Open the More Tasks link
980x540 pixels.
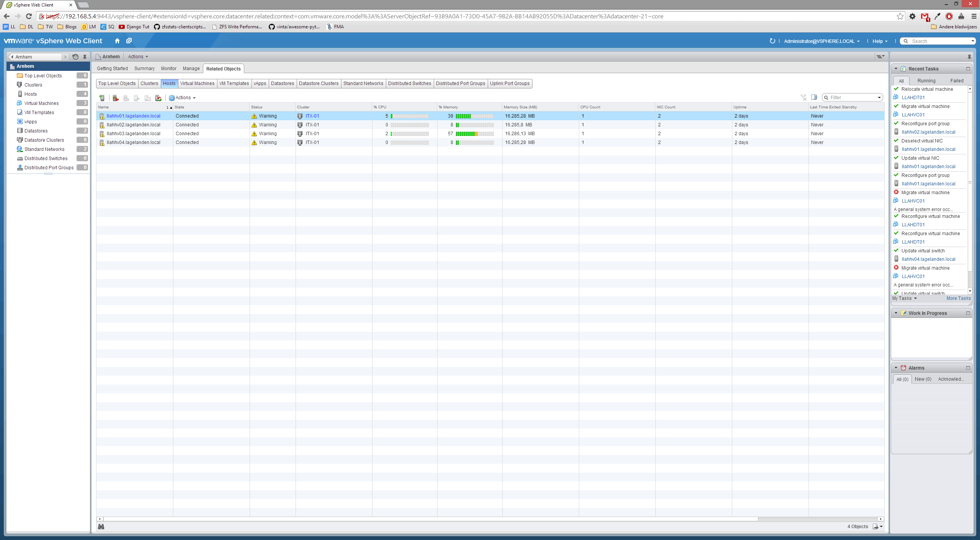[958, 298]
